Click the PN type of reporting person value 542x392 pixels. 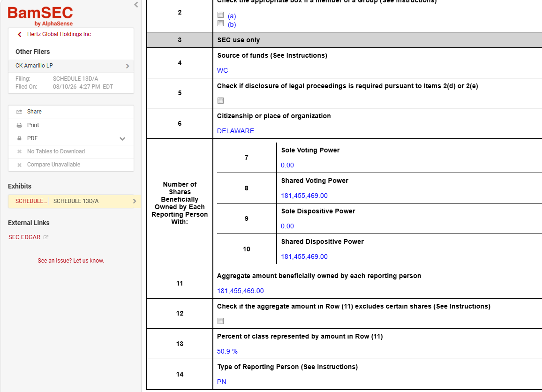click(x=222, y=382)
